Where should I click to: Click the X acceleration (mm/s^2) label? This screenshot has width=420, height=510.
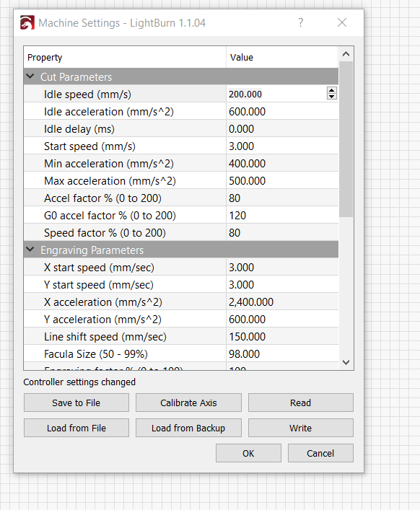tap(102, 302)
